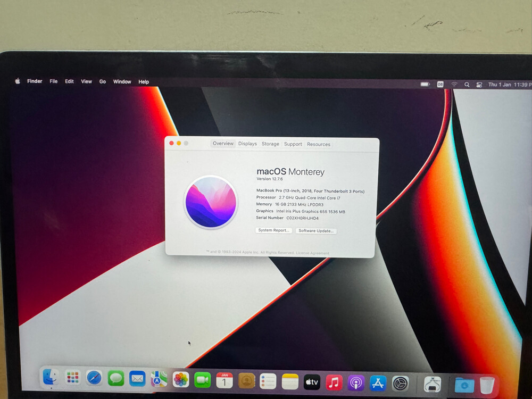Click the keyboard input source icon
The image size is (532, 399).
coord(440,84)
